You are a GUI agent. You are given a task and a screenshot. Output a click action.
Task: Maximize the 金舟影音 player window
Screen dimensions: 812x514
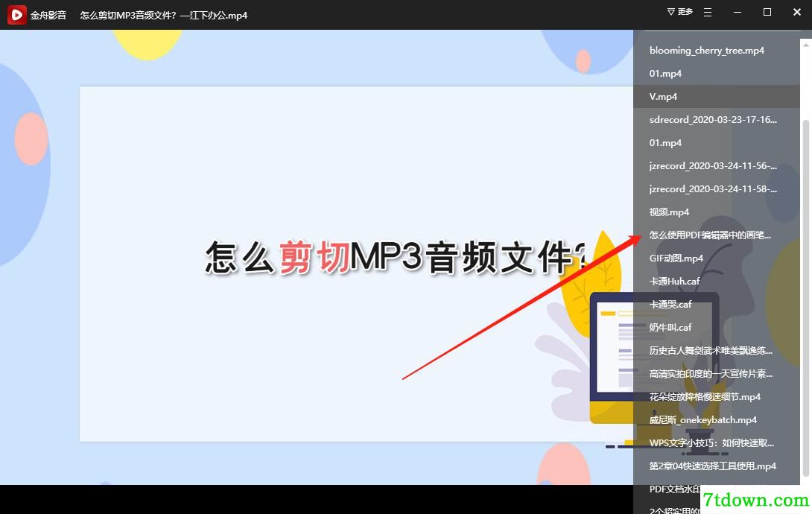click(x=767, y=12)
